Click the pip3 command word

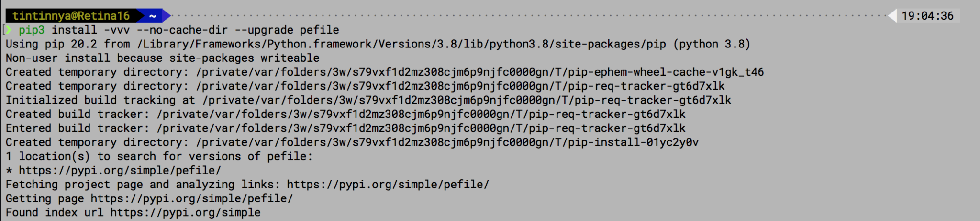coord(32,30)
